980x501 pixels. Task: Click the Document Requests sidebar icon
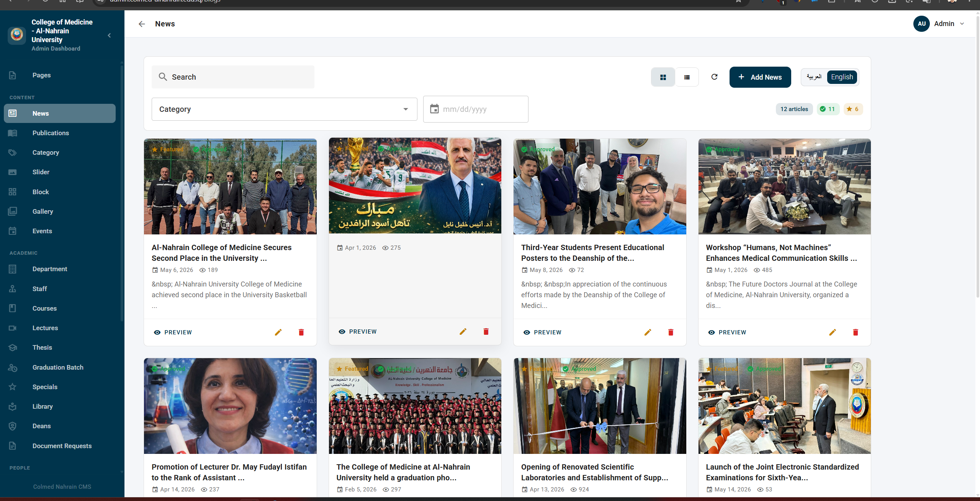(x=13, y=446)
